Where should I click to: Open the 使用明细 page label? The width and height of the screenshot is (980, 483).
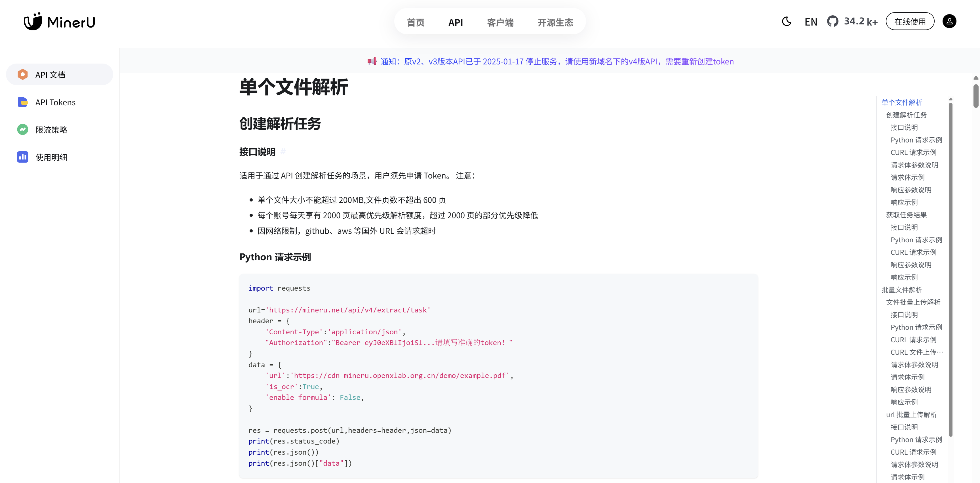pos(51,157)
